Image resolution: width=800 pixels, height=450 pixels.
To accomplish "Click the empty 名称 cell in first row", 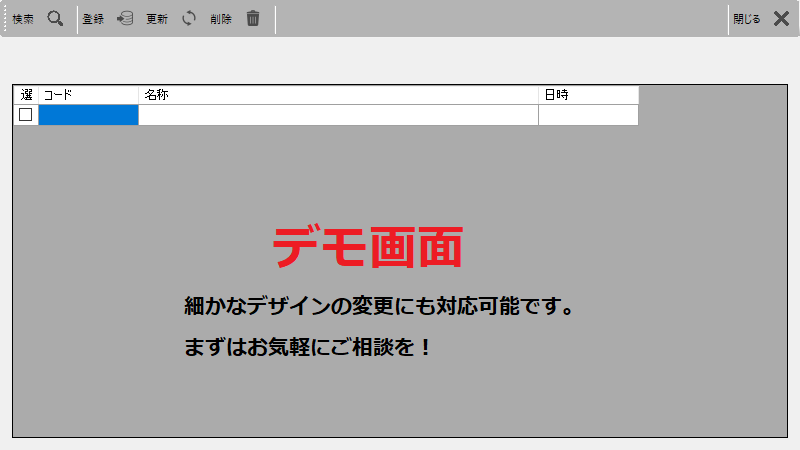I will [338, 115].
